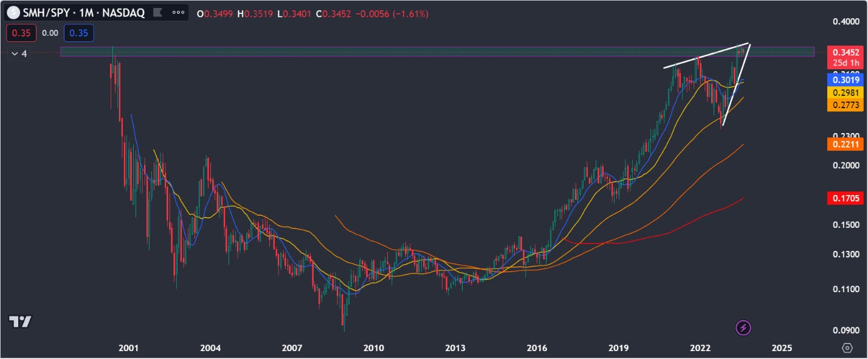
Task: Click the 2013 label on time axis
Action: [455, 349]
